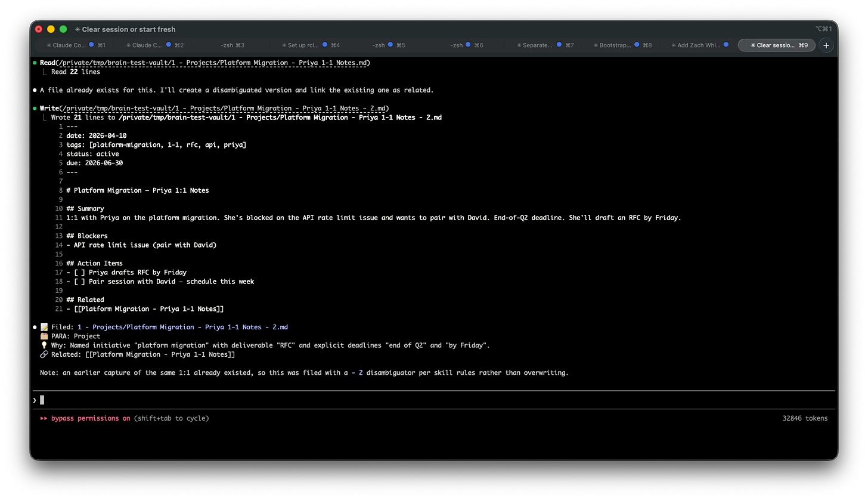Open a new terminal tab with plus button
868x500 pixels.
tap(826, 45)
